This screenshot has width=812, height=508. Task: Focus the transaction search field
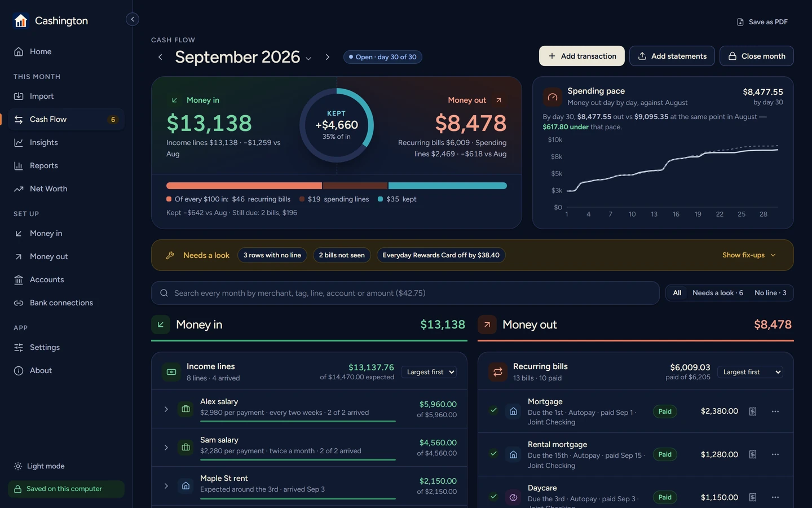coord(405,293)
